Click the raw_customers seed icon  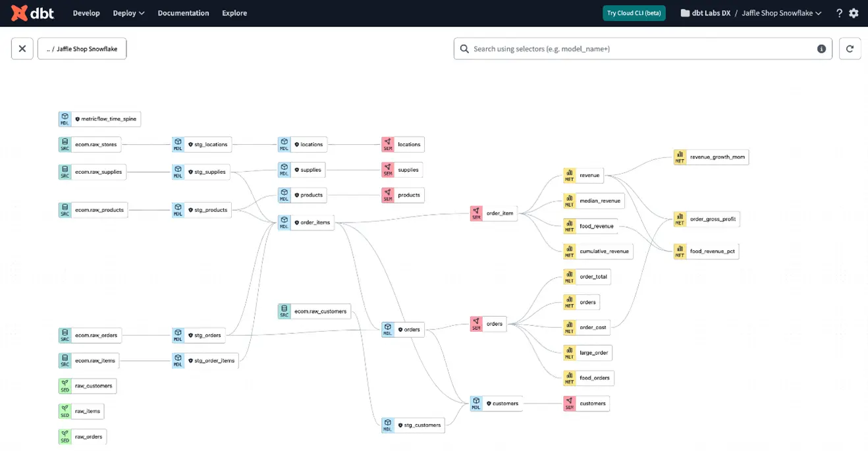click(x=65, y=386)
